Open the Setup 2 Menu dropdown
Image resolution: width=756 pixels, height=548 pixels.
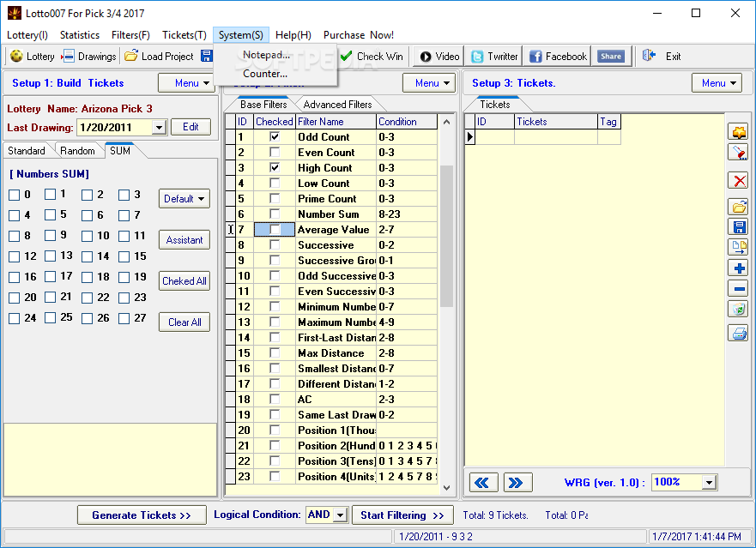coord(429,83)
